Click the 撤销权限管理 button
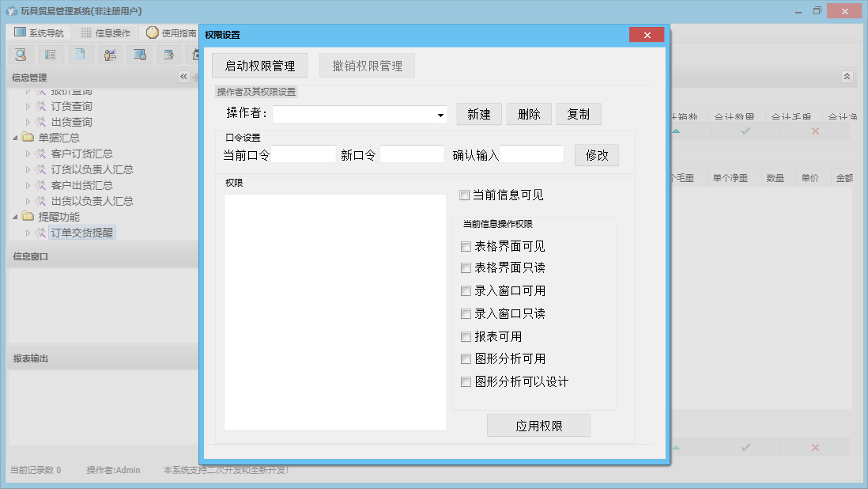868x489 pixels. click(x=367, y=66)
